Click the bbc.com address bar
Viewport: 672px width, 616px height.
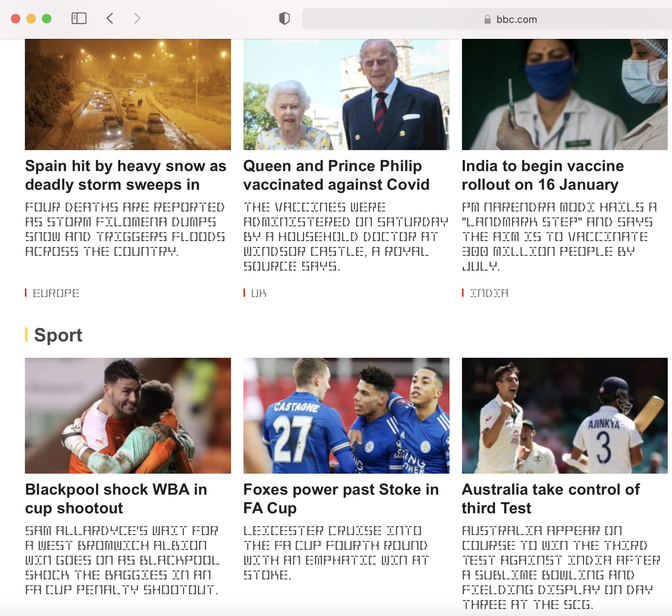pos(487,19)
